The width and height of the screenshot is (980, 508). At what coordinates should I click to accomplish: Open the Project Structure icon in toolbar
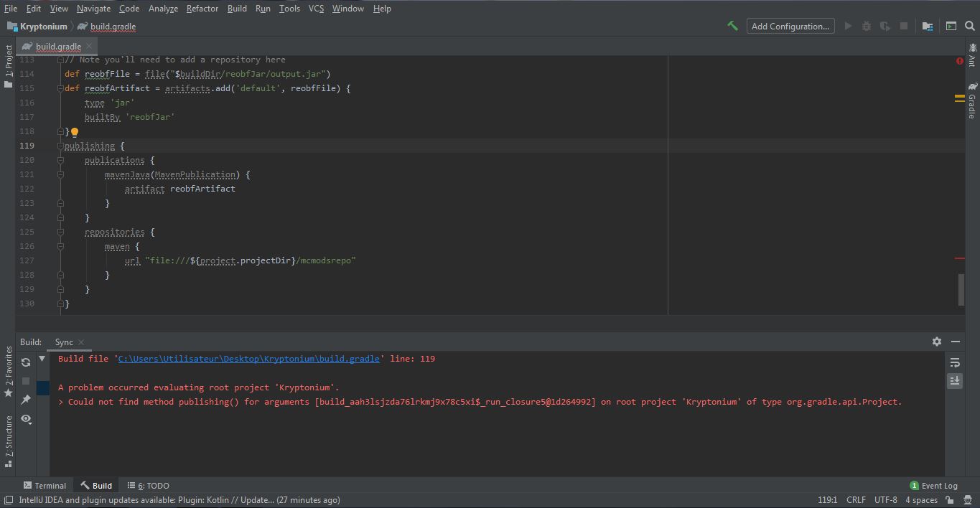927,26
